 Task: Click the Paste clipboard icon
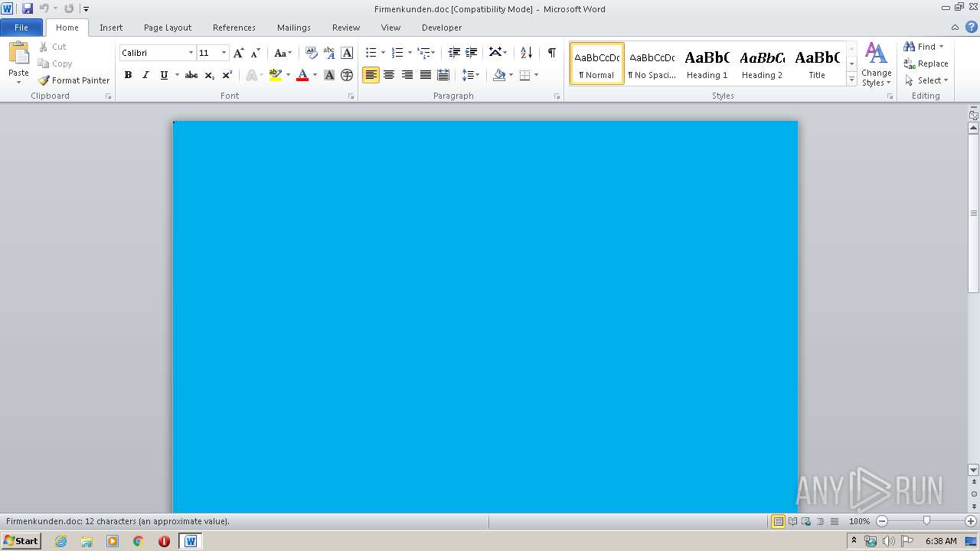coord(18,54)
